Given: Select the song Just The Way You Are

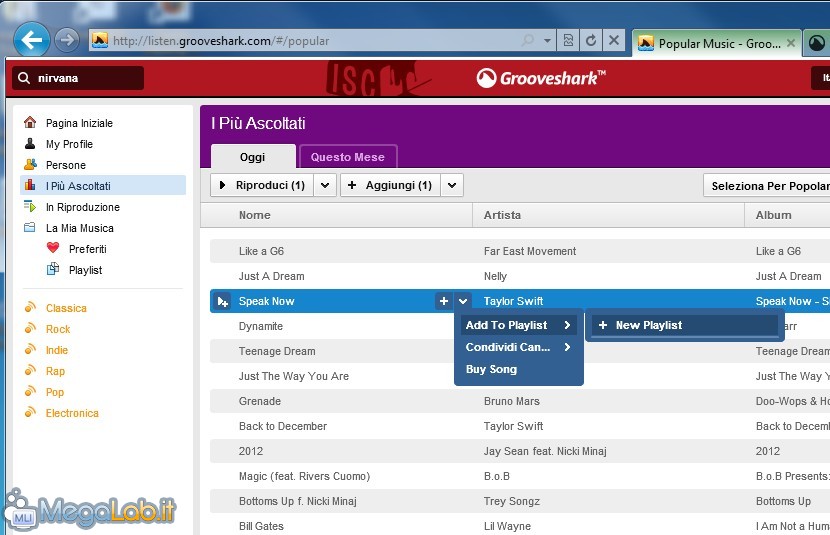Looking at the screenshot, I should click(294, 376).
